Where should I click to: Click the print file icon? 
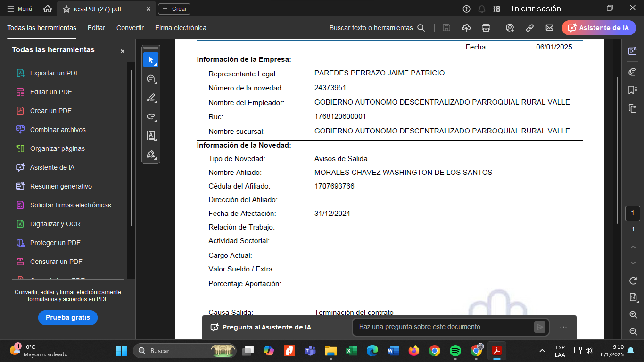point(486,28)
